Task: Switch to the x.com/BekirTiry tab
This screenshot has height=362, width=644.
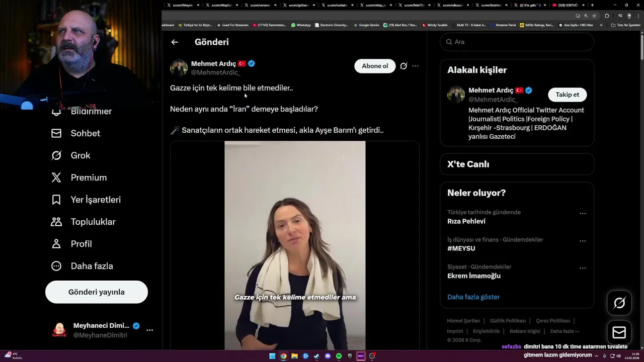Action: 415,5
